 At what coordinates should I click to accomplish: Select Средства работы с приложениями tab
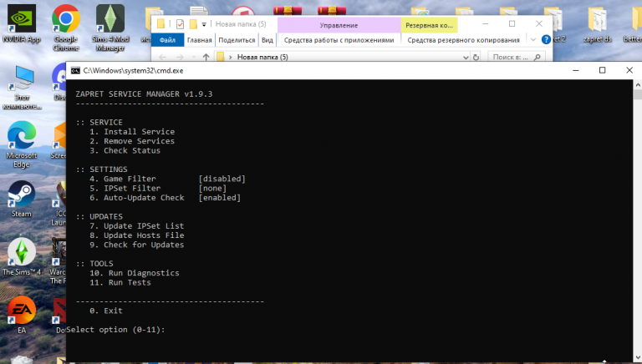339,40
